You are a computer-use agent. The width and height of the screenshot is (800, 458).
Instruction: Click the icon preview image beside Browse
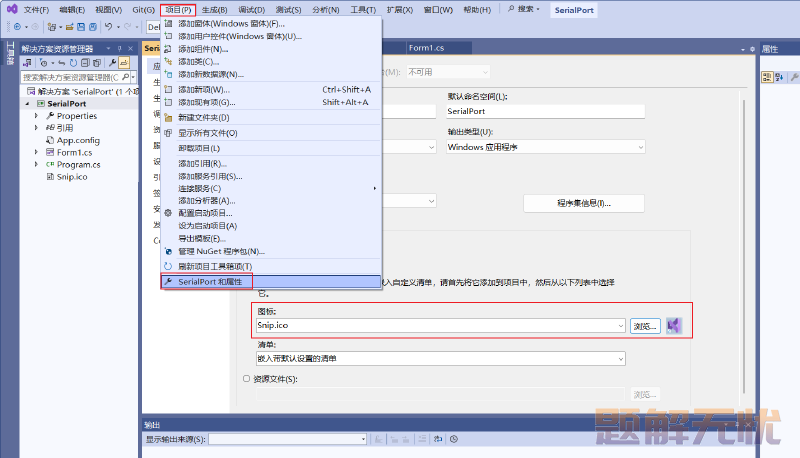tap(673, 325)
